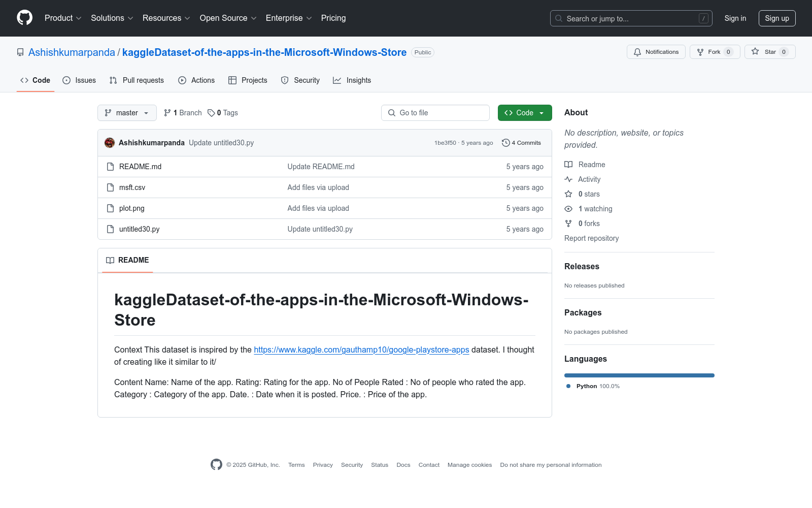Open the Issues tab
The height and width of the screenshot is (508, 812).
click(x=79, y=80)
